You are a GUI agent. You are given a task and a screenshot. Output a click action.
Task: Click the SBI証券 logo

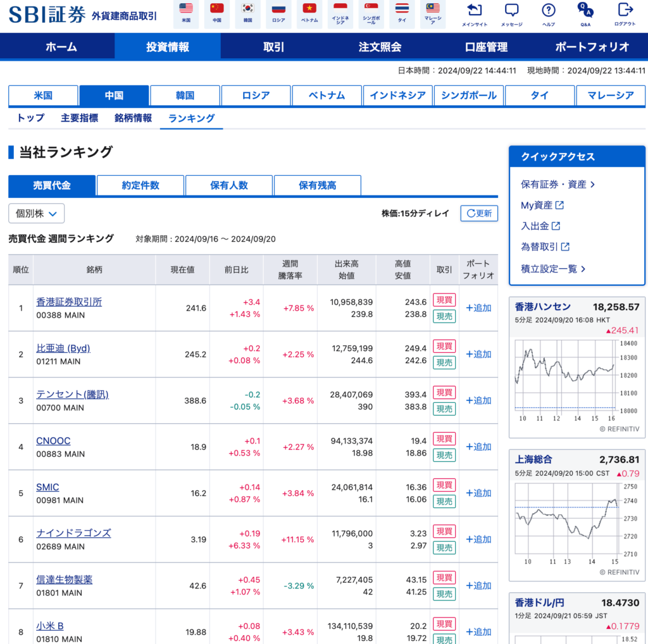pyautogui.click(x=47, y=15)
